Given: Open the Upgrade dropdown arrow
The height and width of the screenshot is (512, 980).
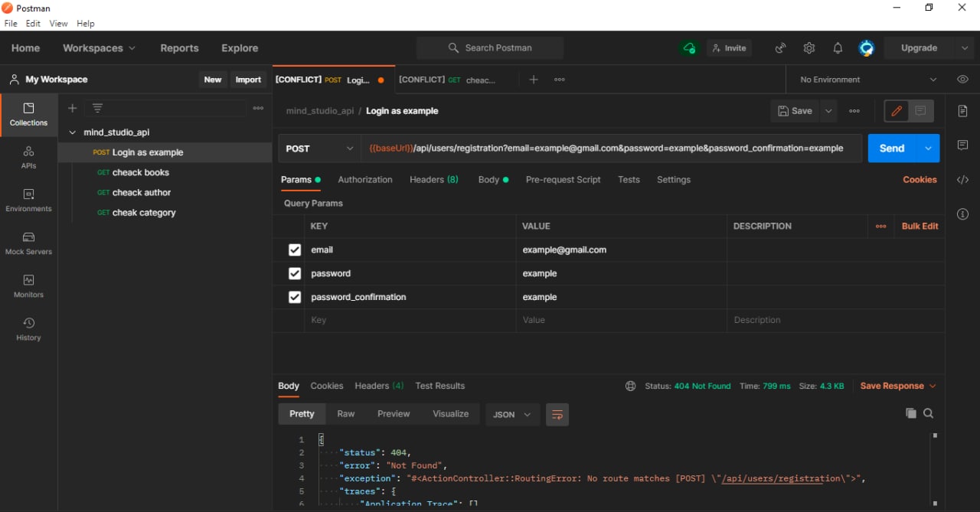Looking at the screenshot, I should coord(965,48).
